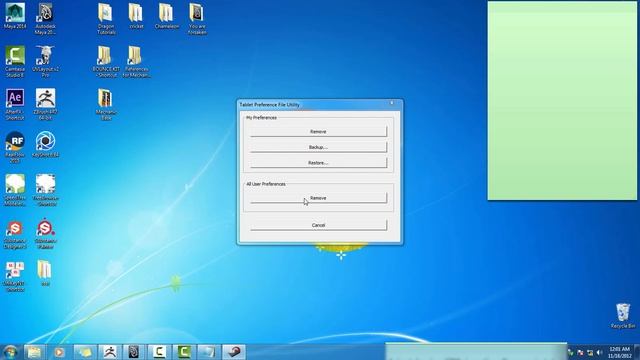Viewport: 640px width, 360px height.
Task: Select the Dragon Tutorials folder
Action: 106,19
